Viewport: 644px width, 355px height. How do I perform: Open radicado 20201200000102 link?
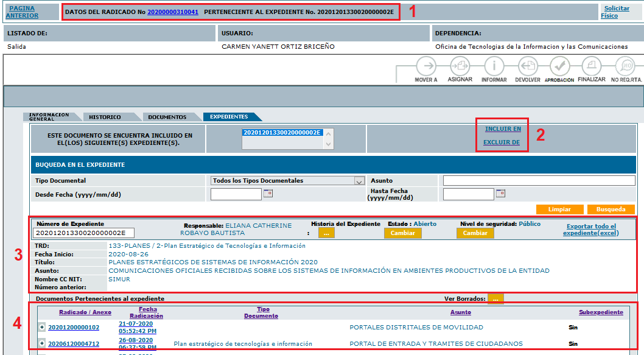pos(74,328)
